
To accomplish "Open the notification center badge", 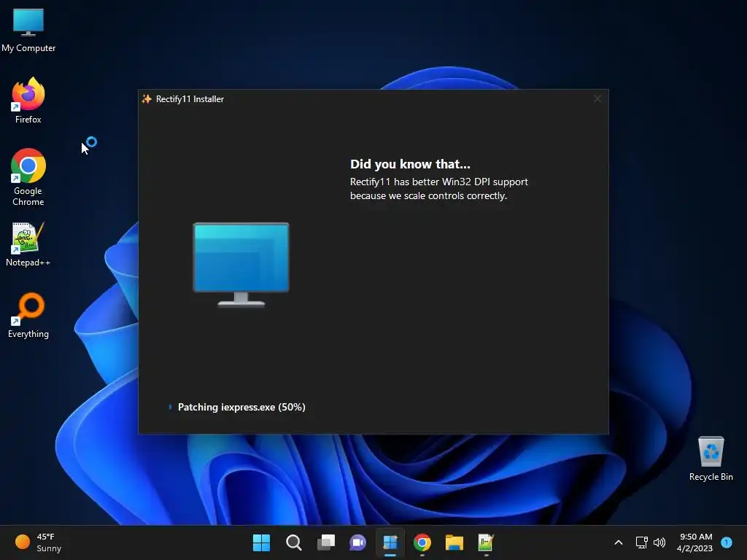I will pyautogui.click(x=727, y=542).
